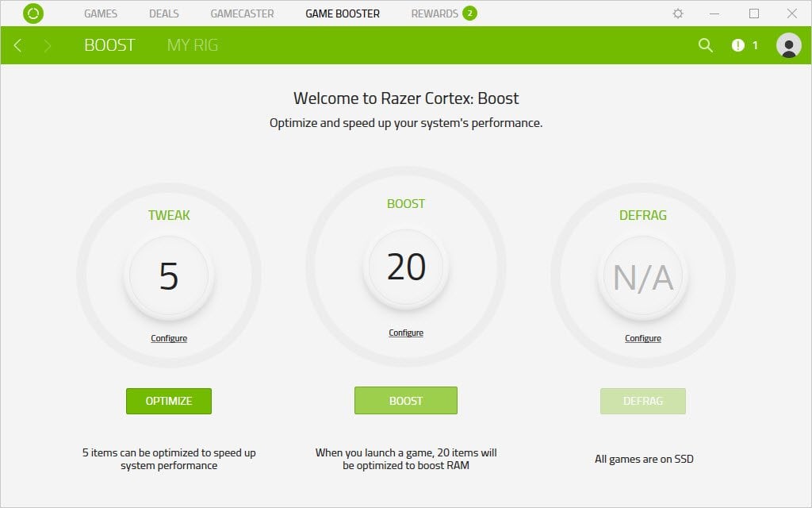
Task: Open the Games tab
Action: click(x=101, y=13)
